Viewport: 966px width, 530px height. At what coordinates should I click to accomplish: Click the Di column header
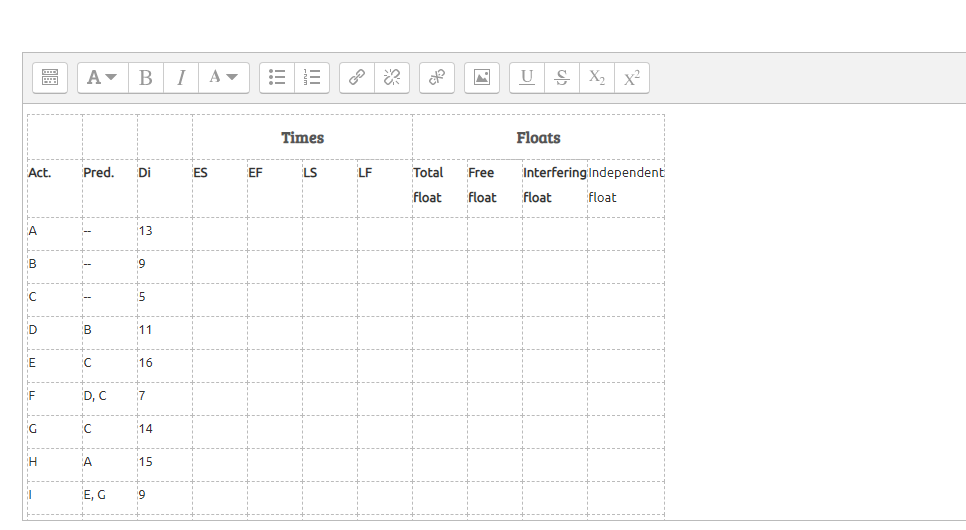[x=164, y=189]
